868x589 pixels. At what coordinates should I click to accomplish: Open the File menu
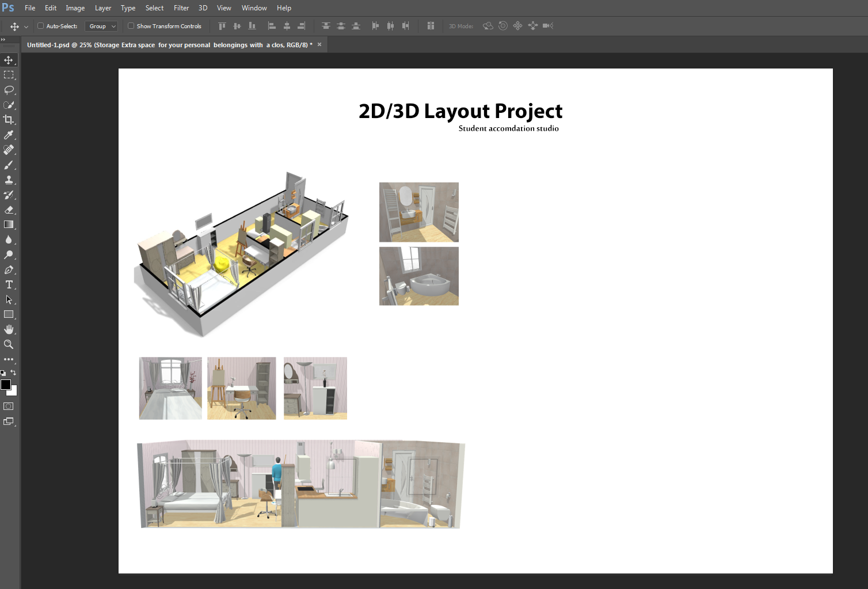pyautogui.click(x=30, y=8)
